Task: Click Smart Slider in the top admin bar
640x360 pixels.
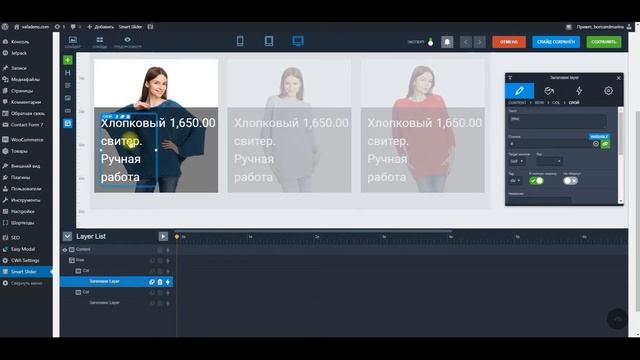Action: [130, 27]
